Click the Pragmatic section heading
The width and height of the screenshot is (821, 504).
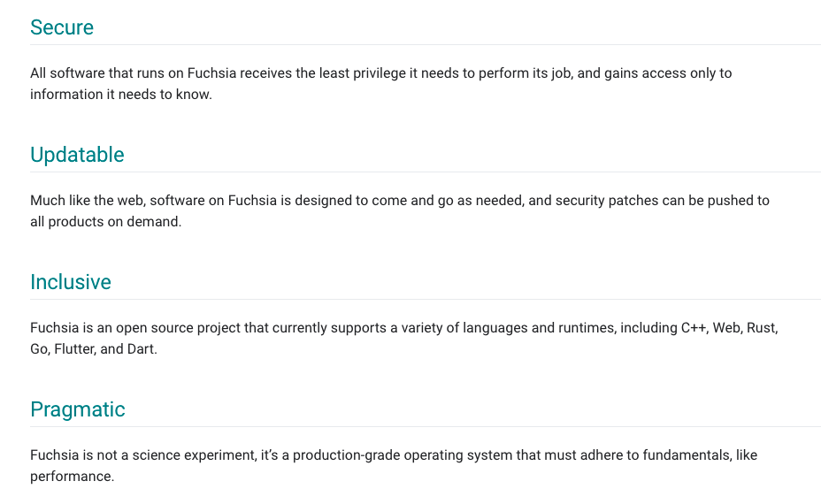tap(78, 409)
